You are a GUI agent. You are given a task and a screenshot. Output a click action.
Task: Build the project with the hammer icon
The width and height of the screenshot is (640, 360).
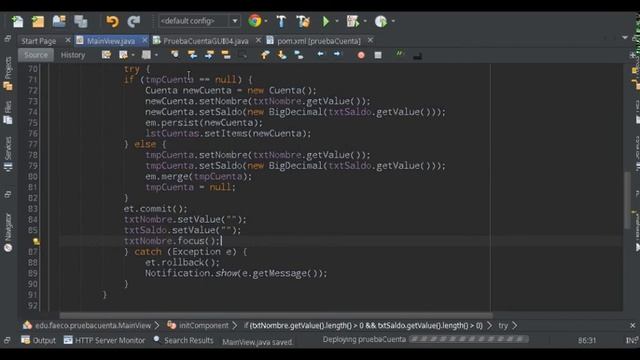(x=281, y=21)
